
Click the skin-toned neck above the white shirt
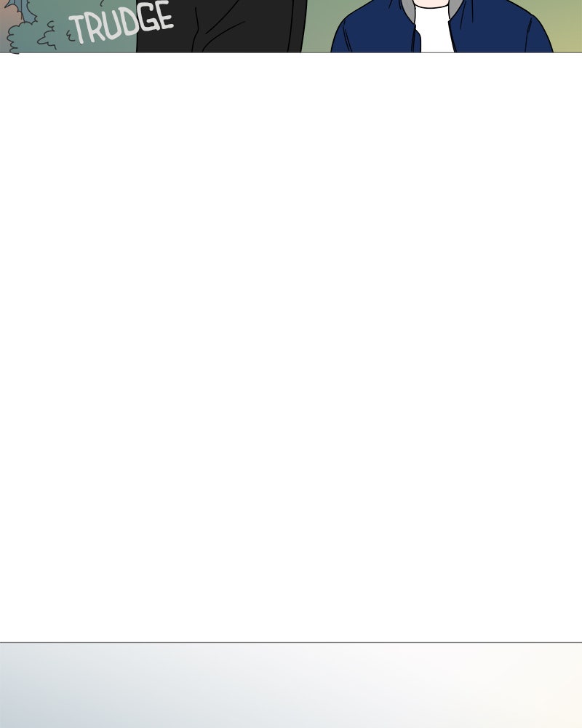pyautogui.click(x=431, y=3)
